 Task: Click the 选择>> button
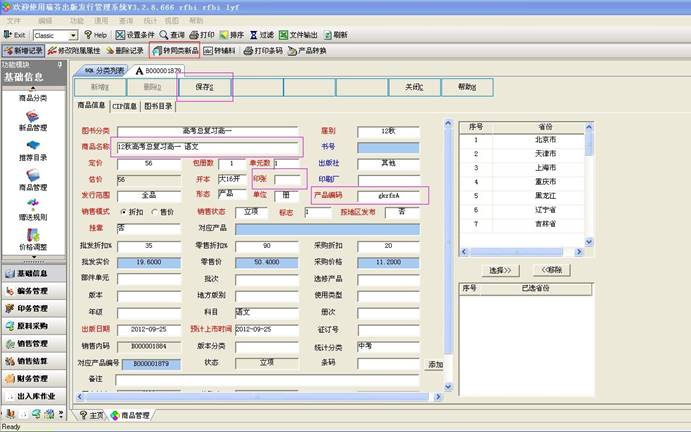click(x=500, y=270)
